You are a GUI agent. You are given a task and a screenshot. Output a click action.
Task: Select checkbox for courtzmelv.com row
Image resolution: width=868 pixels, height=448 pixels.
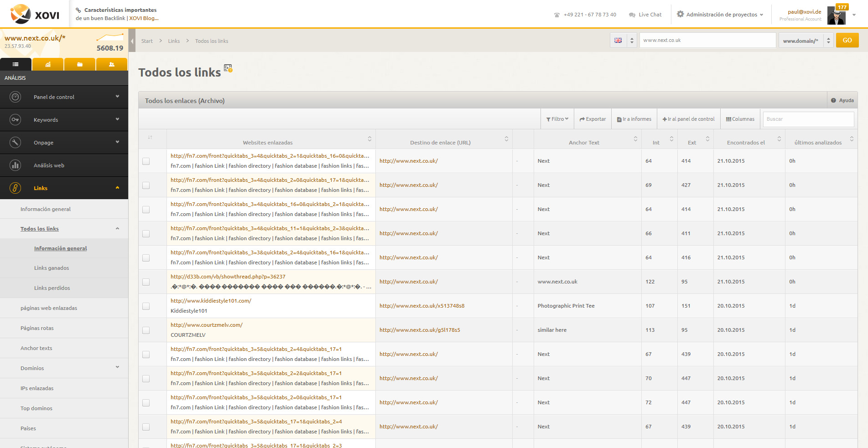pyautogui.click(x=146, y=330)
